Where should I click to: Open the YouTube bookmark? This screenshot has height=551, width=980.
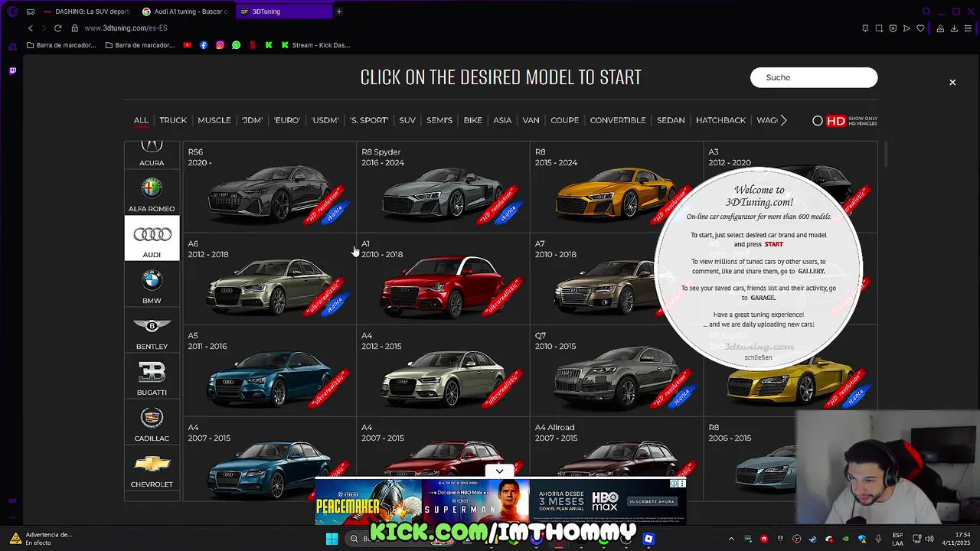188,45
